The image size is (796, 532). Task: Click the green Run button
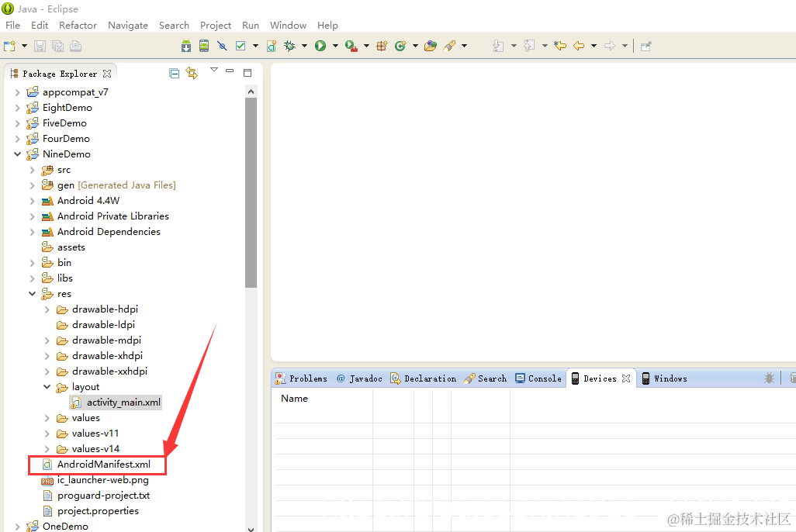pyautogui.click(x=320, y=47)
